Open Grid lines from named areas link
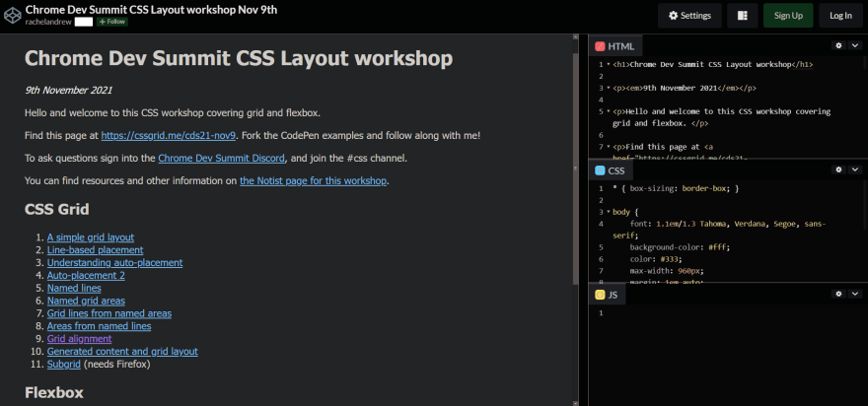This screenshot has width=868, height=406. coord(109,313)
